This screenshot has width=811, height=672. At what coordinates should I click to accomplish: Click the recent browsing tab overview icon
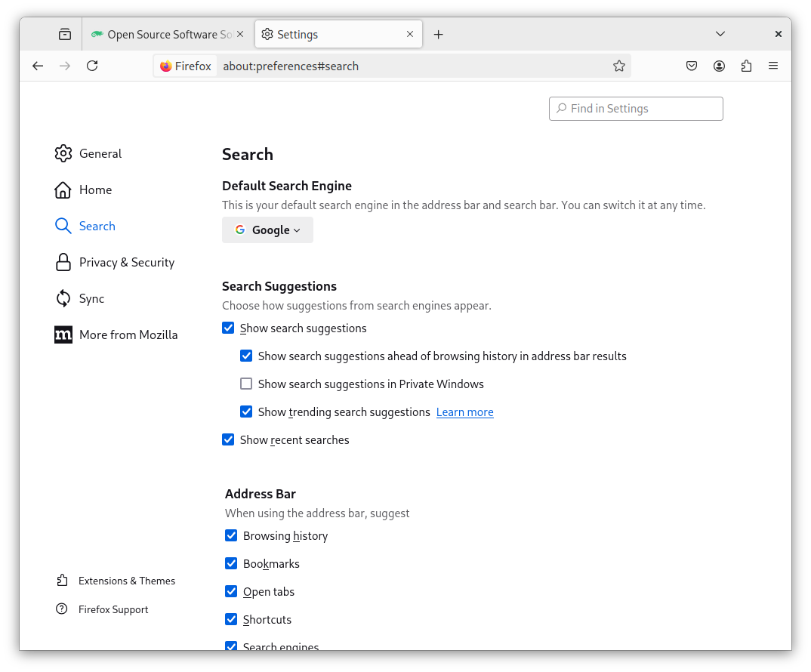coord(65,34)
